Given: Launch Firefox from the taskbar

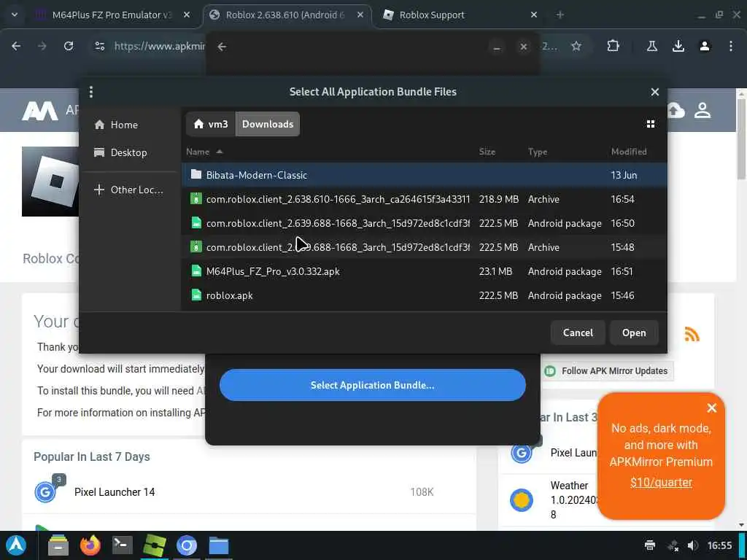Looking at the screenshot, I should [90, 545].
